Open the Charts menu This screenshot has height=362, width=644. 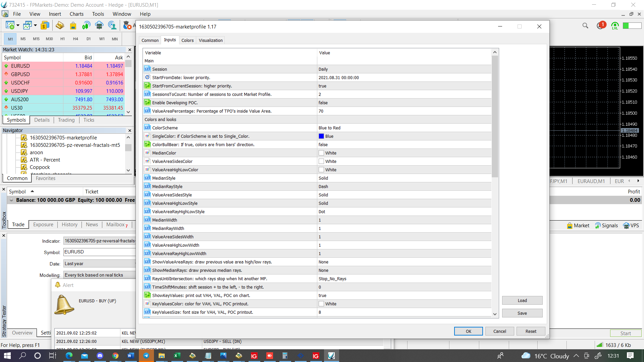[x=76, y=14]
